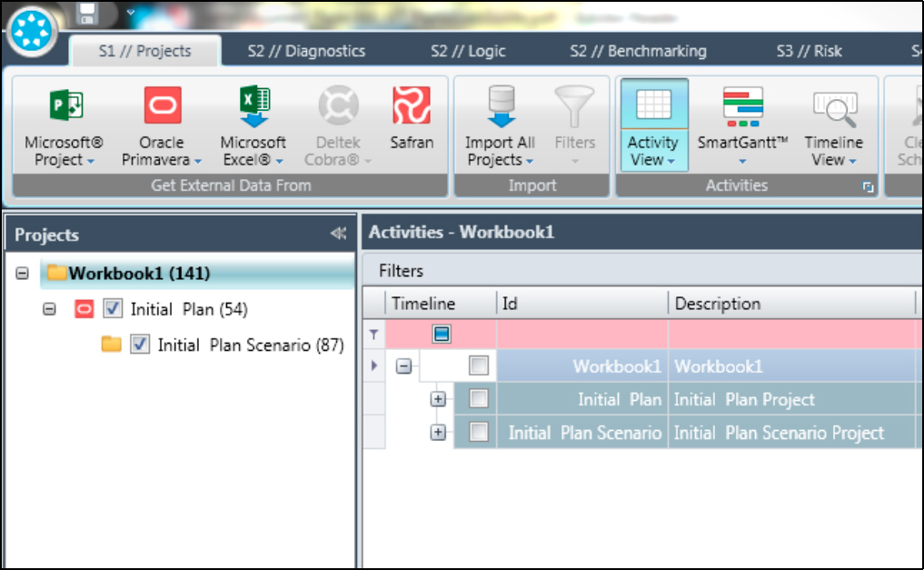Screen dimensions: 924x570
Task: Uncheck Initial Plan Scenario (87) checkbox
Action: tap(140, 344)
